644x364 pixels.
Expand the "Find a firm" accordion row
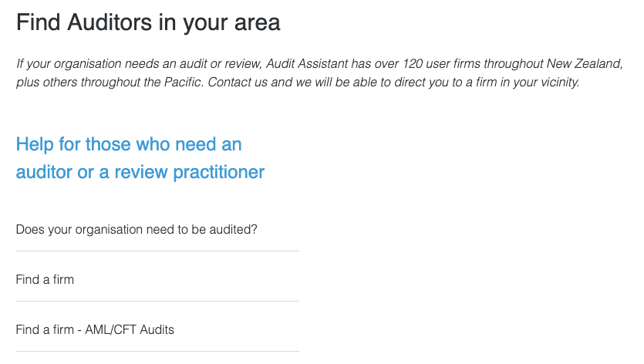[x=157, y=279]
